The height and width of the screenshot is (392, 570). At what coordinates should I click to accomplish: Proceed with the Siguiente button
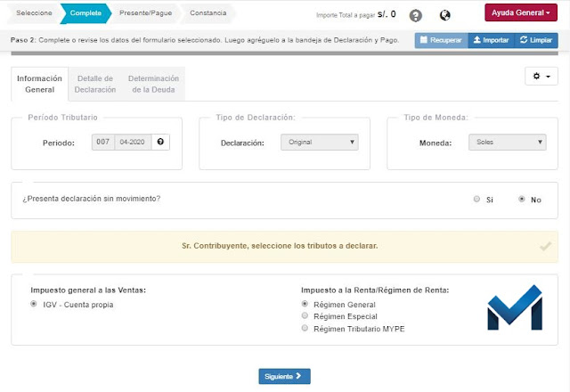coord(284,376)
